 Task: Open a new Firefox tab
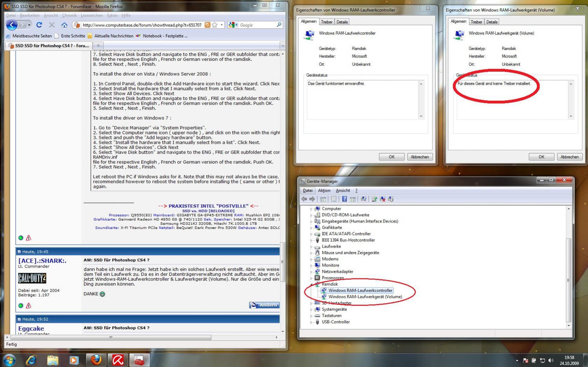tap(98, 45)
